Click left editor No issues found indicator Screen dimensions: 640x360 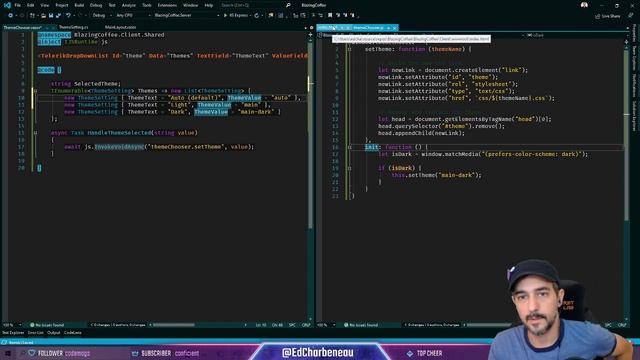tap(47, 325)
